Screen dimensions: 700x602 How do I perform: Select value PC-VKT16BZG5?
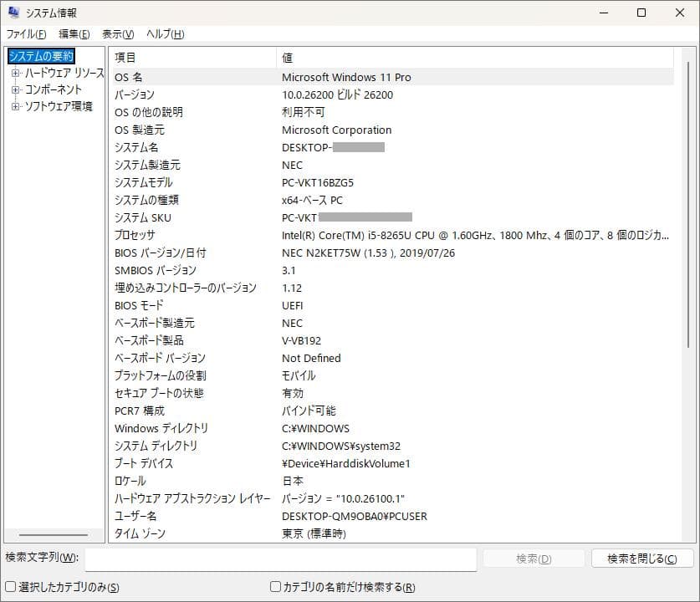click(318, 183)
